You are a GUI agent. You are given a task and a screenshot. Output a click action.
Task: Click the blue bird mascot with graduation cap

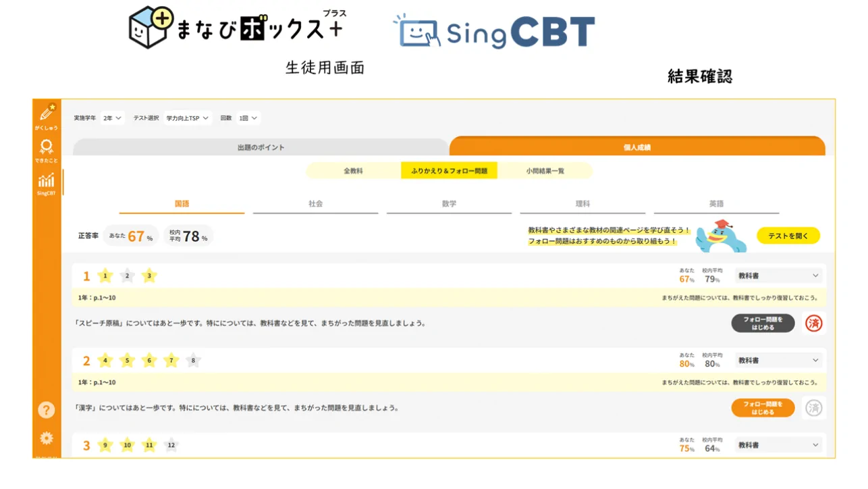pyautogui.click(x=723, y=236)
